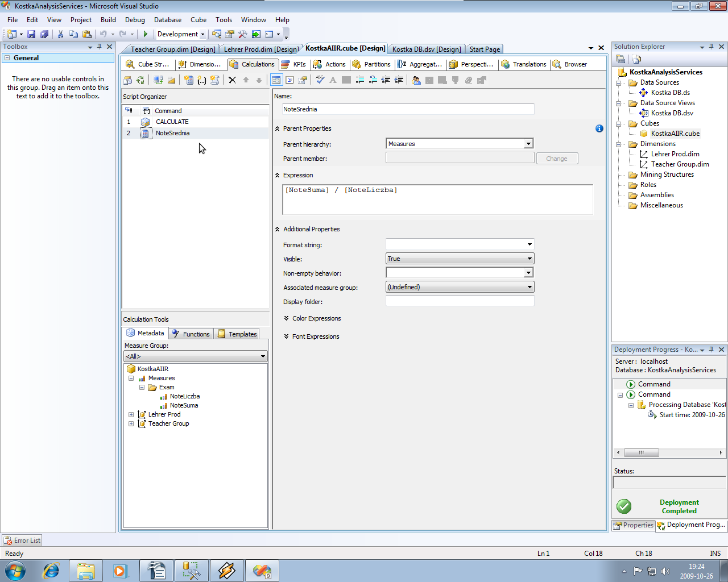Open the Build menu
The width and height of the screenshot is (728, 582).
point(108,19)
